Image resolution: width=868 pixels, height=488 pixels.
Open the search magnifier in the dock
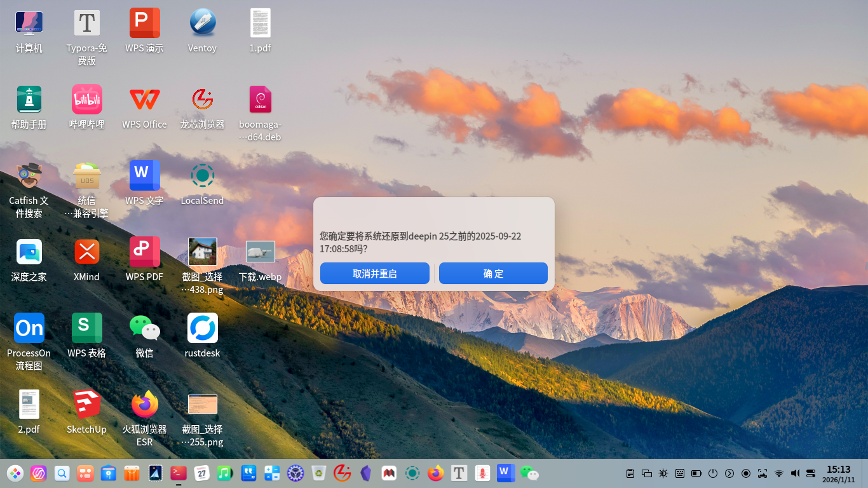(x=62, y=473)
